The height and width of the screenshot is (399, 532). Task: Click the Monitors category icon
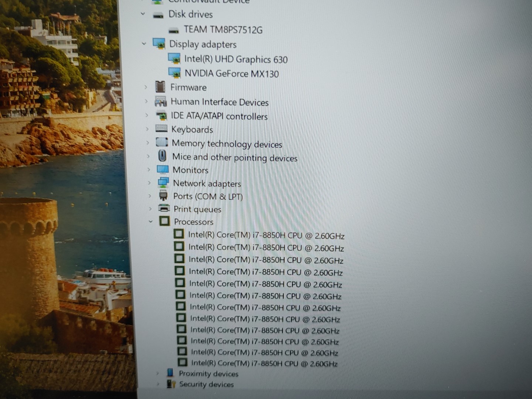pyautogui.click(x=163, y=169)
